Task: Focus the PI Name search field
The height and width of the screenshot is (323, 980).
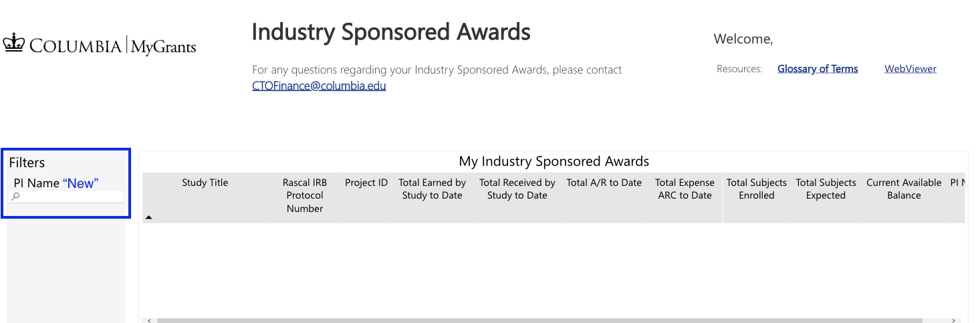Action: (70, 197)
